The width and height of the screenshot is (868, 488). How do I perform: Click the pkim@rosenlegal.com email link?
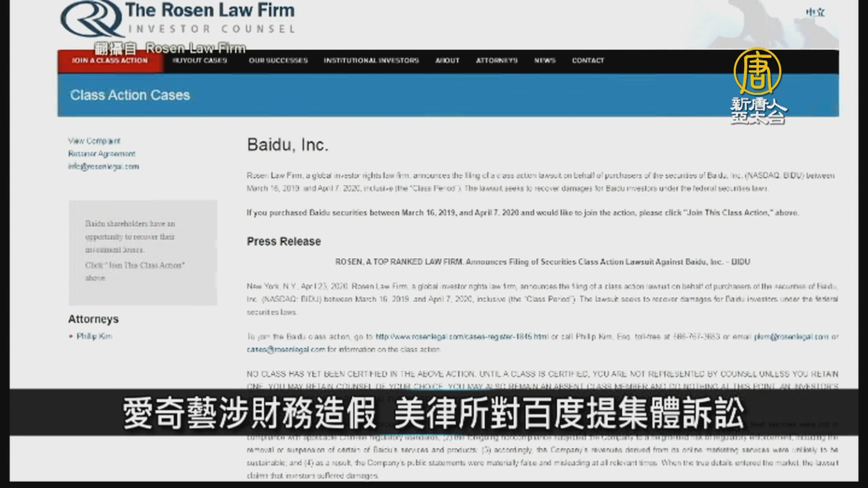791,337
